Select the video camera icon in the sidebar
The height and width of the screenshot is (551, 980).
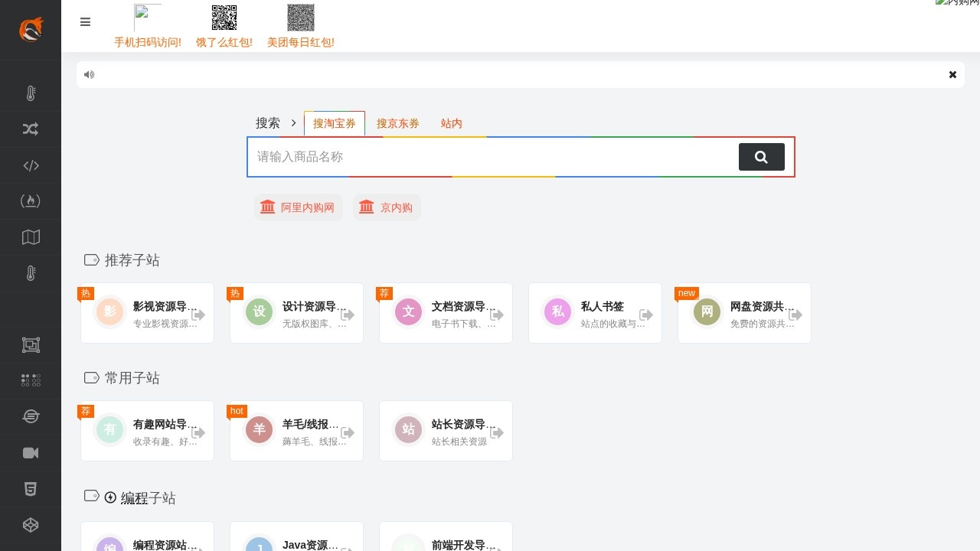point(31,453)
